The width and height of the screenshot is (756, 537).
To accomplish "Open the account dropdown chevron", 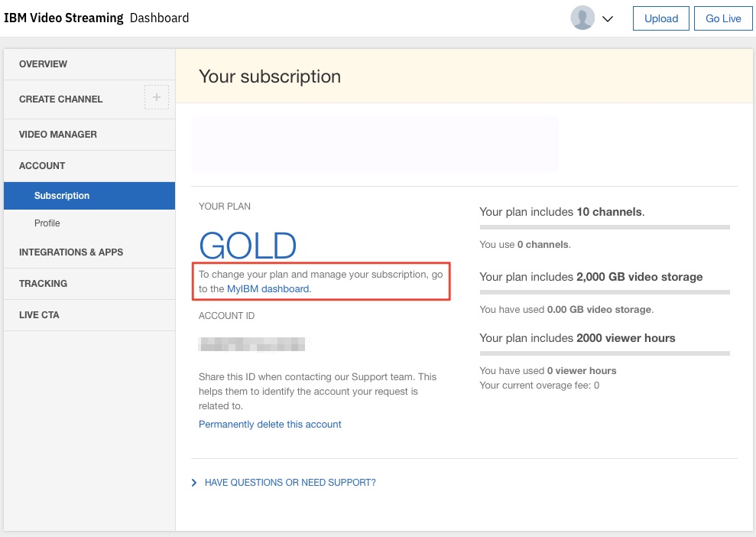I will point(608,19).
